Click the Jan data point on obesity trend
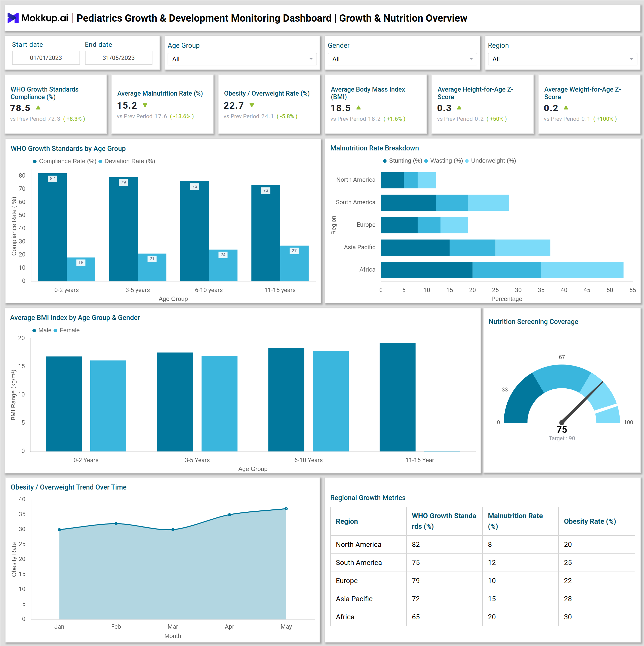 60,530
